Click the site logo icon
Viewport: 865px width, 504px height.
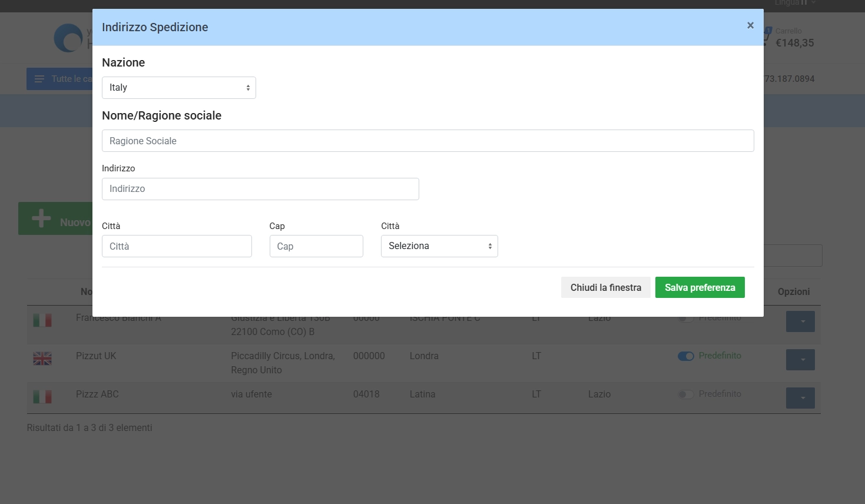click(69, 38)
